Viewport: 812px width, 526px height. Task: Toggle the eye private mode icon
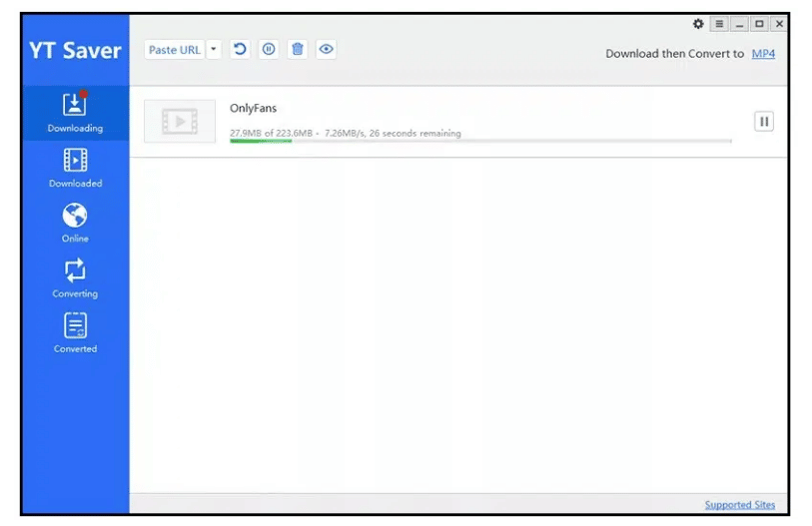point(327,49)
